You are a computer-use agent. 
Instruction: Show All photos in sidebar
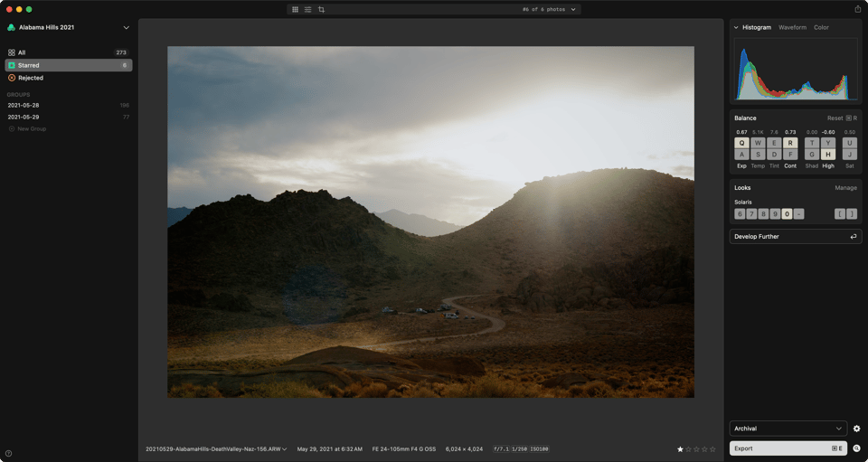point(69,52)
